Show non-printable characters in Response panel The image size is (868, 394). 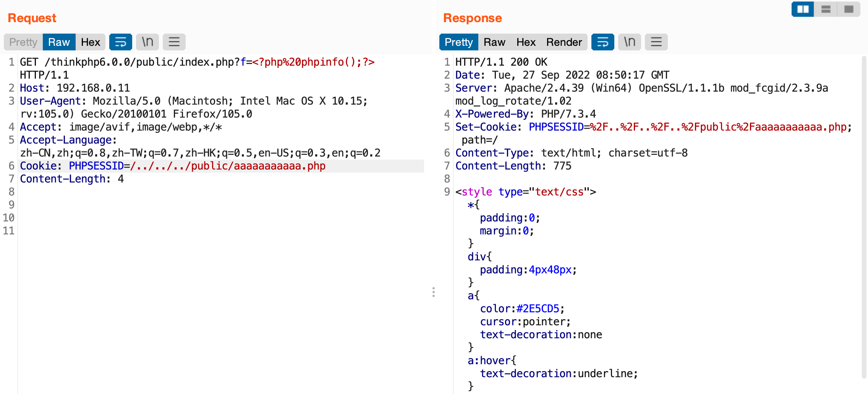630,42
